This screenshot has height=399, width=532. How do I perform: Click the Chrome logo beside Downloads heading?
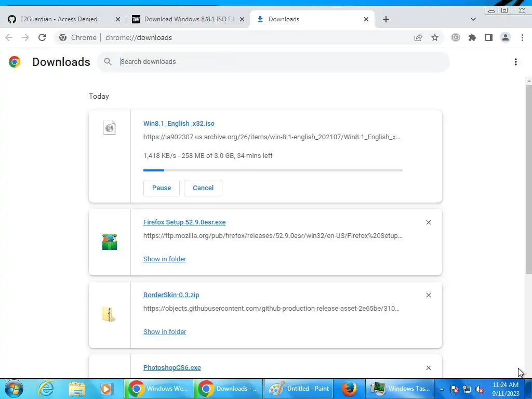15,62
